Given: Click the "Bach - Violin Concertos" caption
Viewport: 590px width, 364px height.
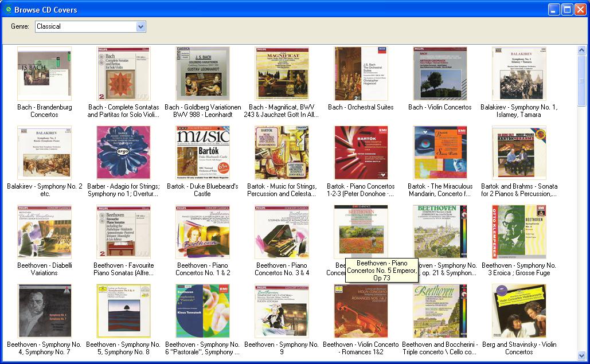Looking at the screenshot, I should pos(440,107).
